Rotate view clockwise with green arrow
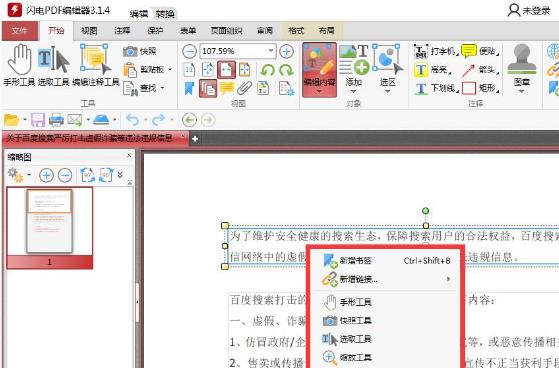Image resolution: width=559 pixels, height=368 pixels. click(286, 70)
